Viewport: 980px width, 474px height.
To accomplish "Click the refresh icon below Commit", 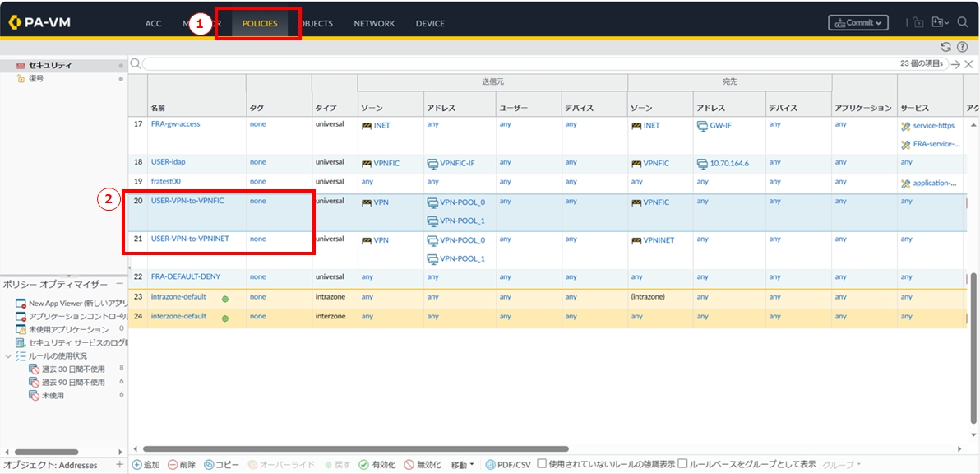I will point(945,48).
